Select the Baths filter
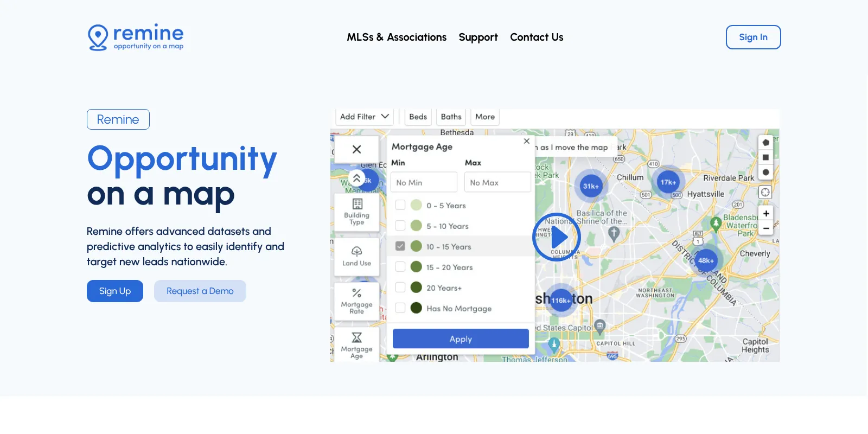 pyautogui.click(x=451, y=117)
